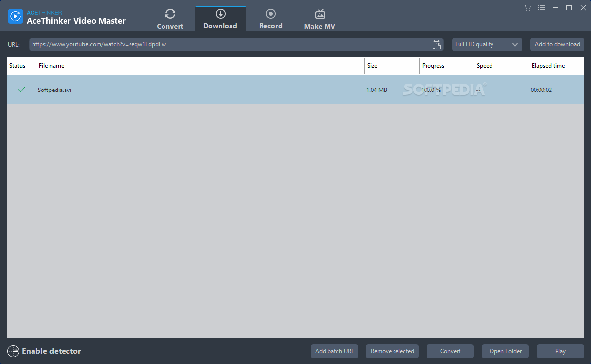Image resolution: width=591 pixels, height=364 pixels.
Task: Open the shopping cart icon in title bar
Action: pyautogui.click(x=528, y=7)
